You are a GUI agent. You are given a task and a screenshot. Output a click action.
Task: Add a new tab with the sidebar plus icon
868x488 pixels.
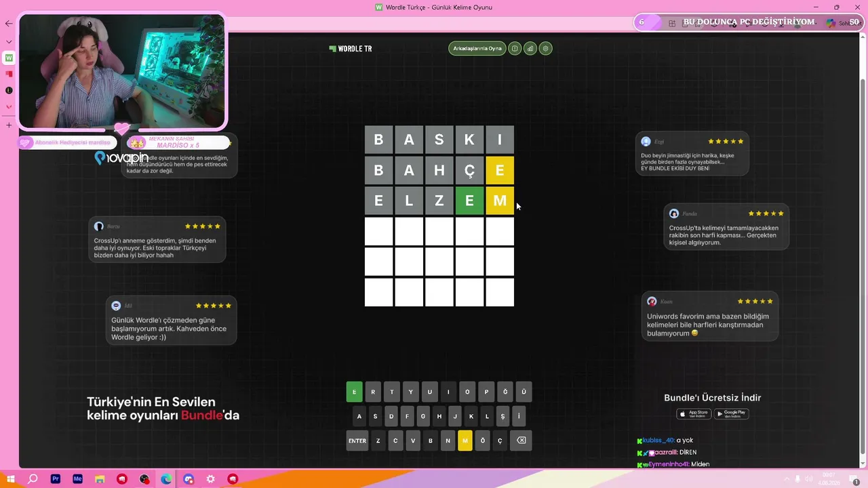click(9, 125)
